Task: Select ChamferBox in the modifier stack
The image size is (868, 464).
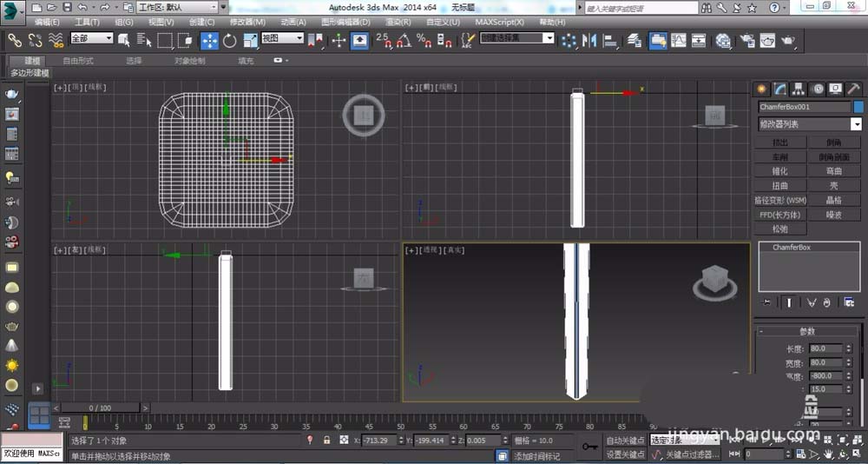Action: point(792,248)
